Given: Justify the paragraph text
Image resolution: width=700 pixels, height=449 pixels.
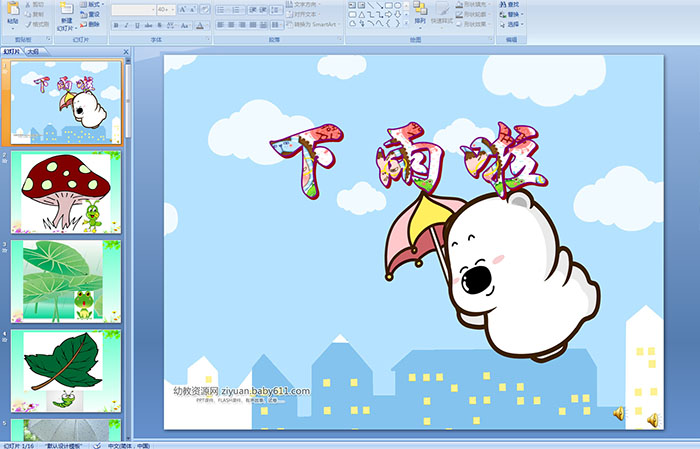Looking at the screenshot, I should coord(253,25).
